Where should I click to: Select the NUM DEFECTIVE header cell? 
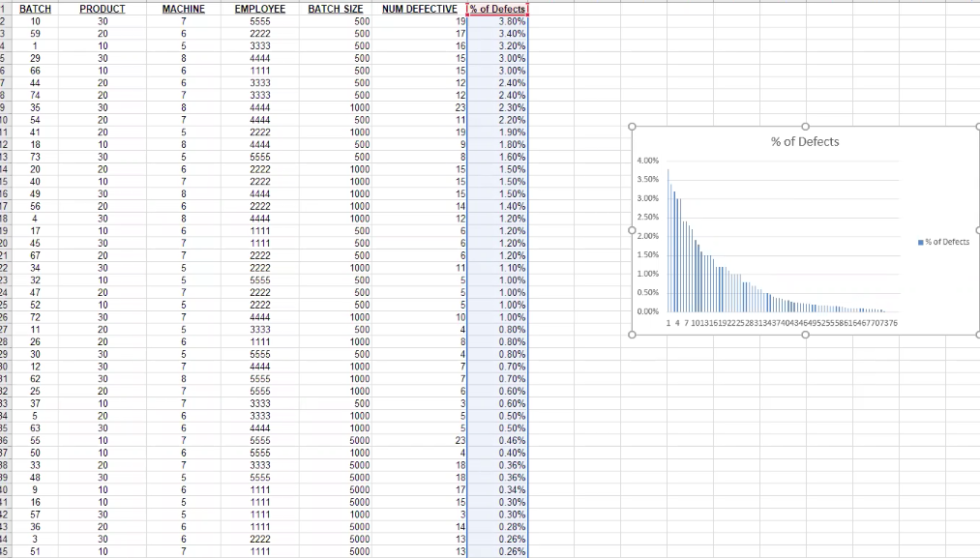(x=419, y=9)
